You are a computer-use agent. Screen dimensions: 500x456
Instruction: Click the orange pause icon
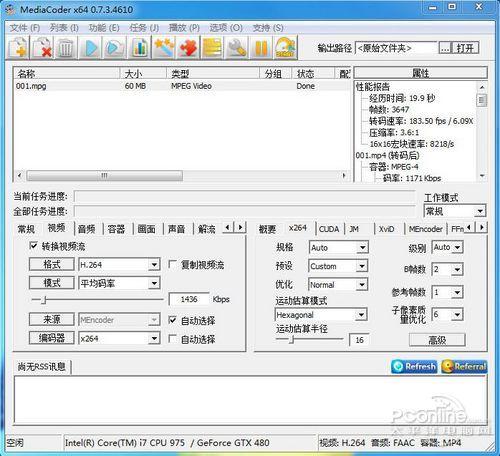[261, 48]
